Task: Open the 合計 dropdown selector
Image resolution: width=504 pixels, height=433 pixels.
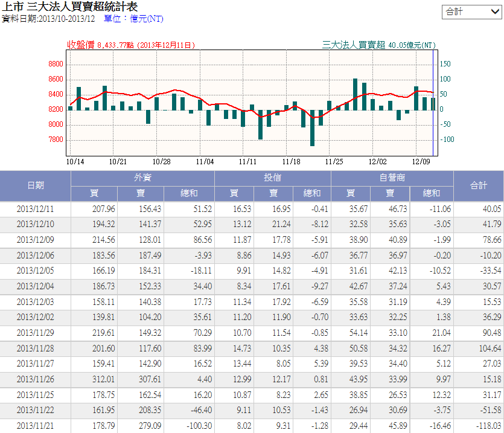Action: click(471, 12)
